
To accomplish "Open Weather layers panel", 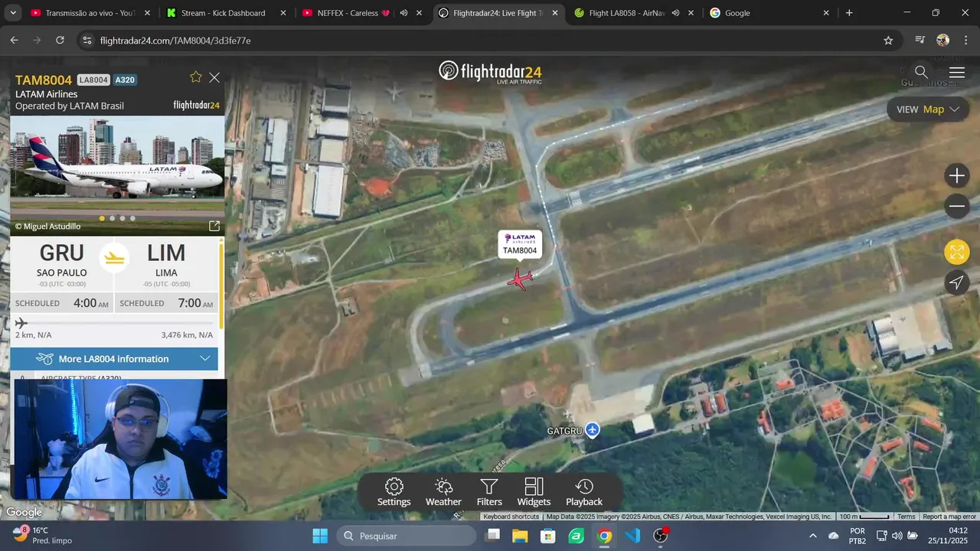I will pos(443,492).
